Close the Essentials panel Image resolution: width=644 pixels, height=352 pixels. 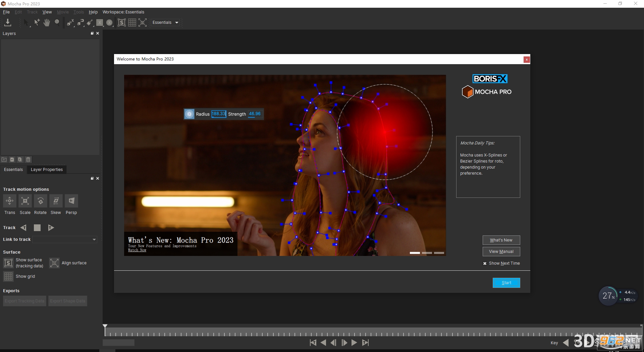coord(98,178)
